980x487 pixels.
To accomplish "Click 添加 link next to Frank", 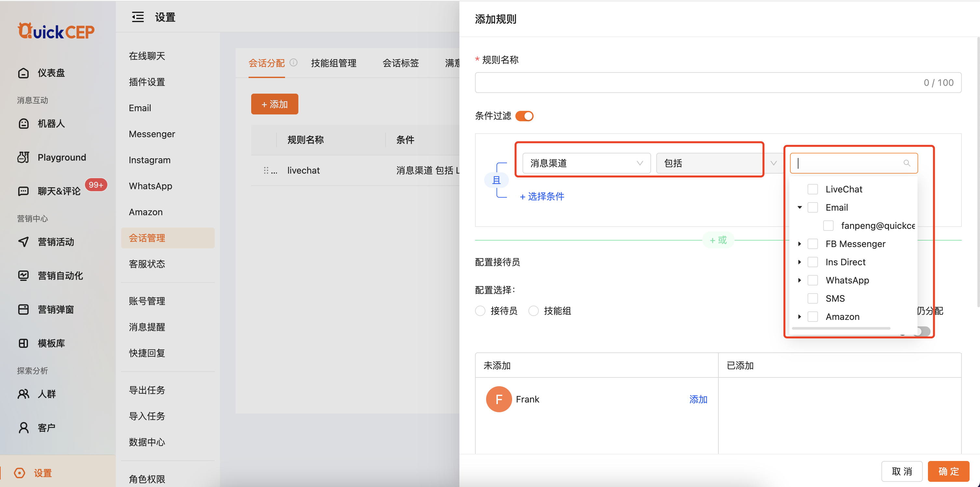I will click(x=698, y=399).
